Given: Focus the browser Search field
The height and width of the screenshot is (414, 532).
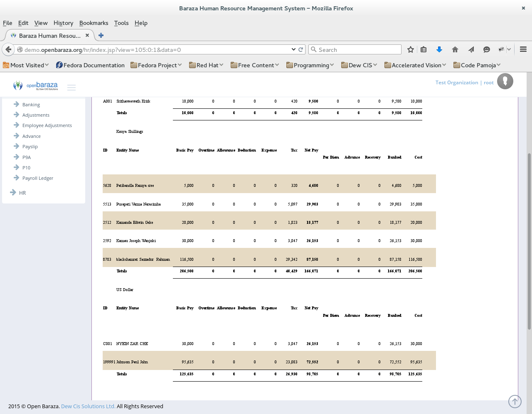Looking at the screenshot, I should pyautogui.click(x=355, y=49).
